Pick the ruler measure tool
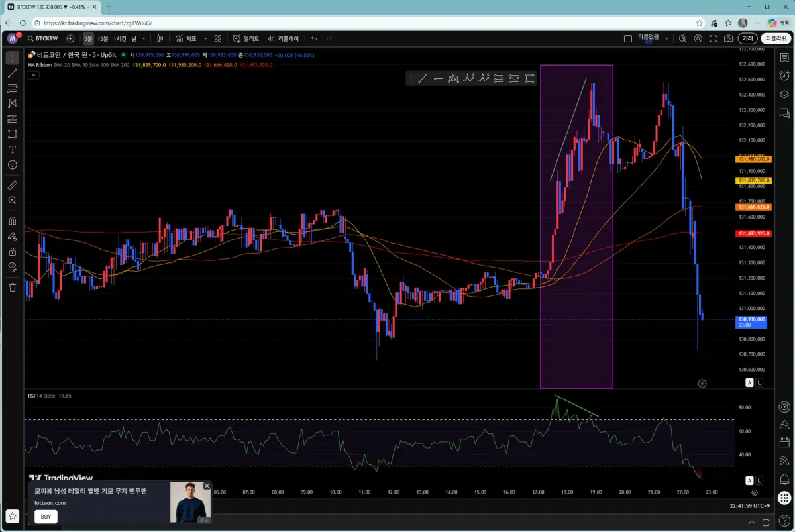The width and height of the screenshot is (795, 532). [12, 185]
